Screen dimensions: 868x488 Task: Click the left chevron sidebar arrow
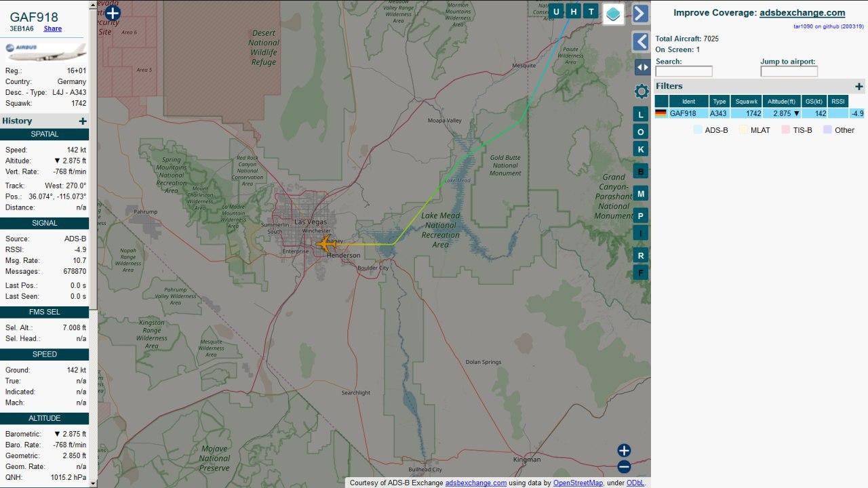point(641,41)
